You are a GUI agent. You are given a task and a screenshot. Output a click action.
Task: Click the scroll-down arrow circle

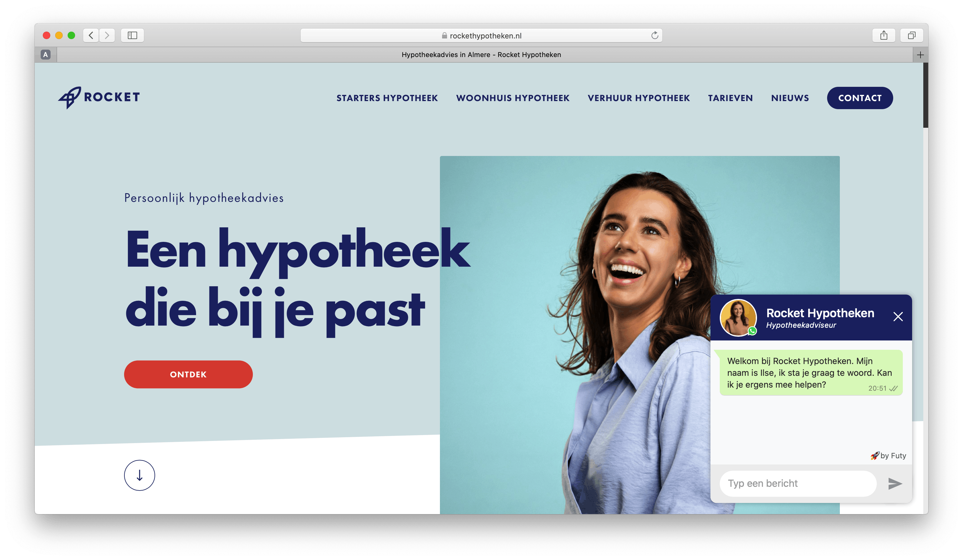(140, 475)
